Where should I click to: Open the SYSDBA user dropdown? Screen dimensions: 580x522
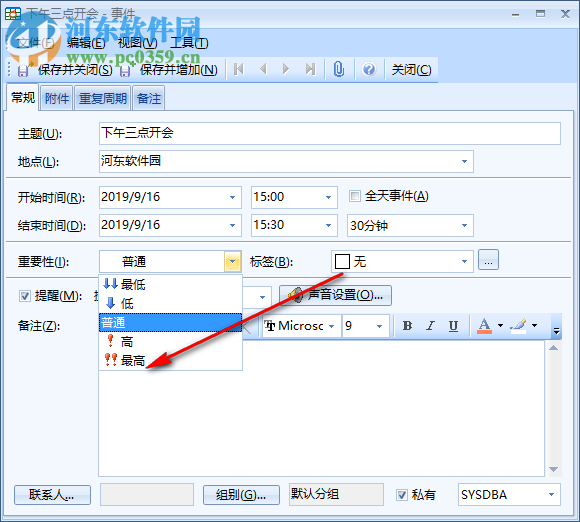552,495
